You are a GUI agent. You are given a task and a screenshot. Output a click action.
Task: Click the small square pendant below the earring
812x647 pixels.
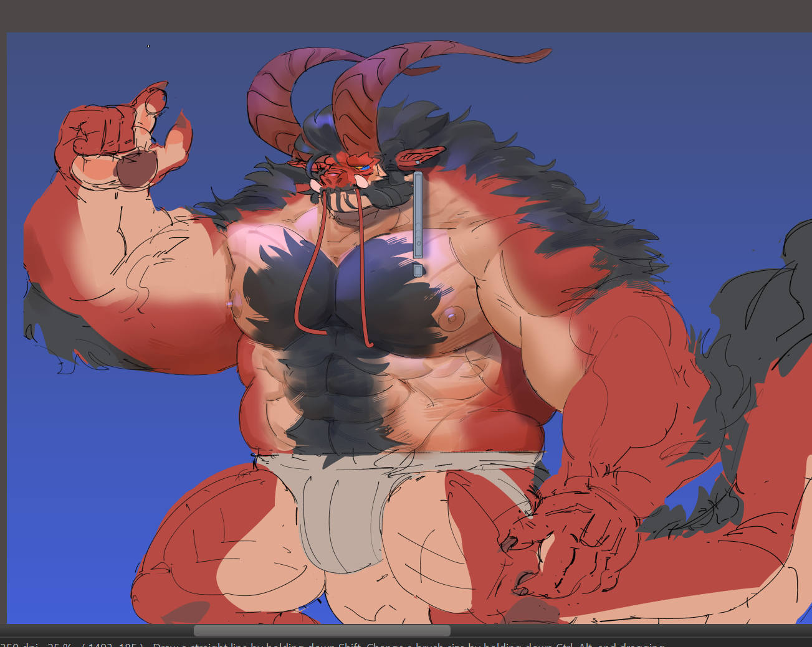coord(418,270)
